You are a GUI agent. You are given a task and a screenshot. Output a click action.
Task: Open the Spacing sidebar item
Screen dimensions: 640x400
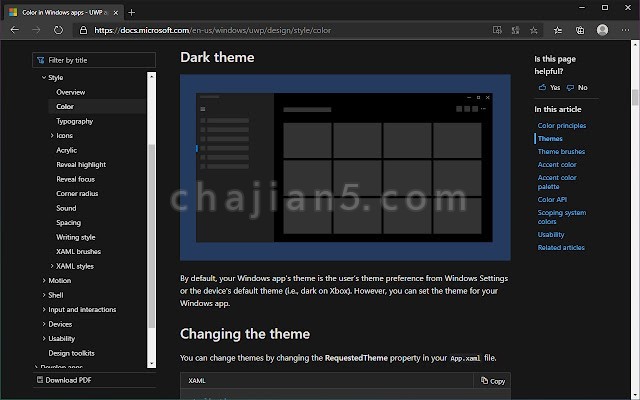pos(69,222)
